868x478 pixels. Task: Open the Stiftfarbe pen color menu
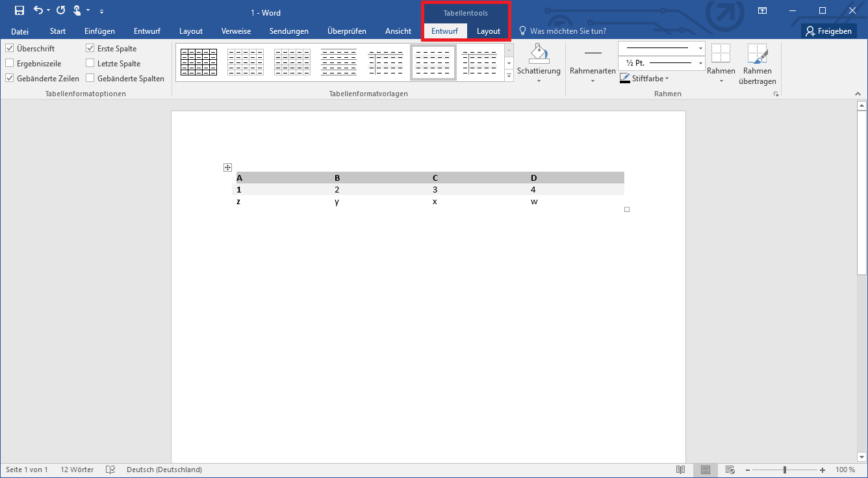tap(645, 78)
